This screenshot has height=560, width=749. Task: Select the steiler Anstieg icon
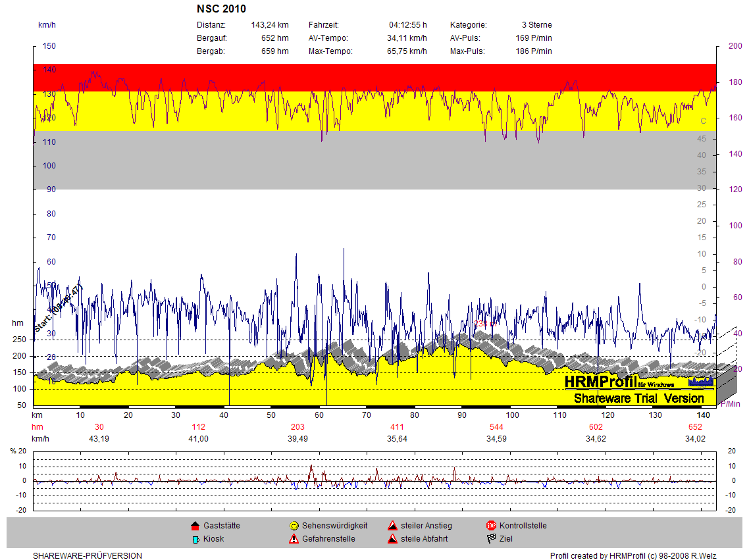[392, 526]
